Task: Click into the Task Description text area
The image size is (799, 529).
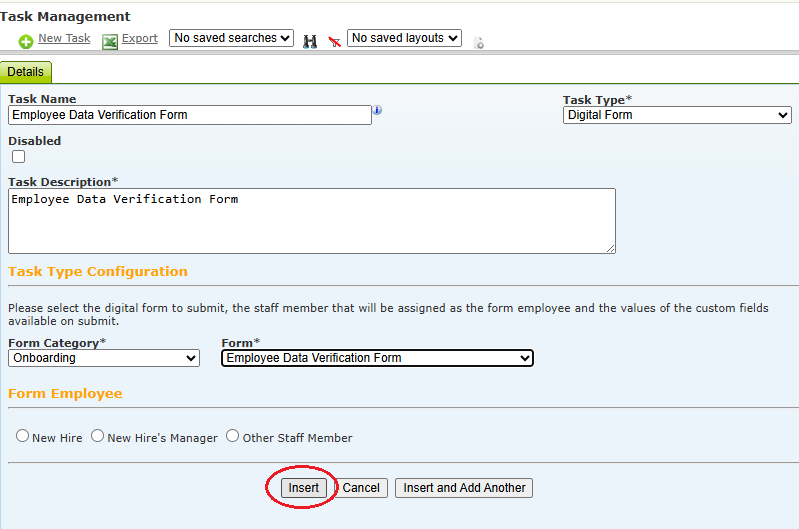Action: pos(312,221)
